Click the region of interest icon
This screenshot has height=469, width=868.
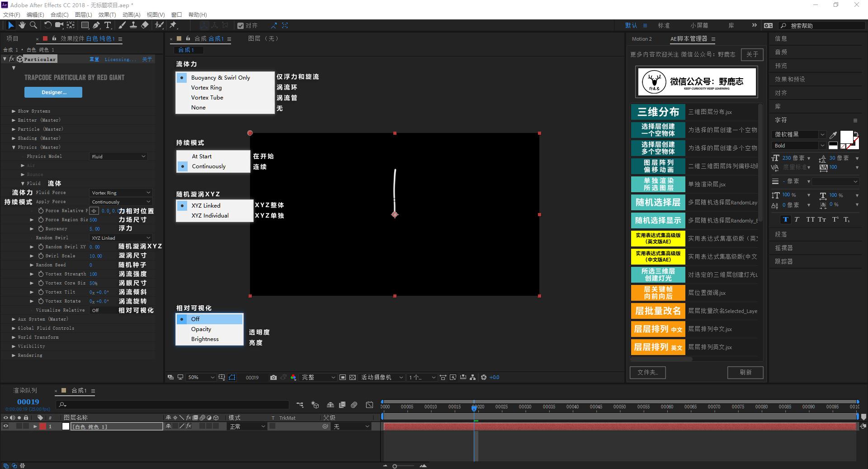pos(343,377)
